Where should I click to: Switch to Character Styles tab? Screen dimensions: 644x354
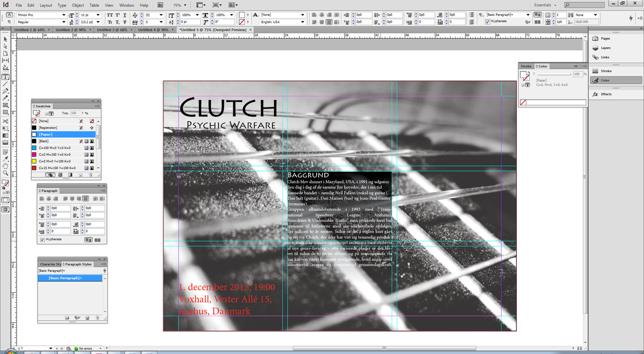point(50,264)
